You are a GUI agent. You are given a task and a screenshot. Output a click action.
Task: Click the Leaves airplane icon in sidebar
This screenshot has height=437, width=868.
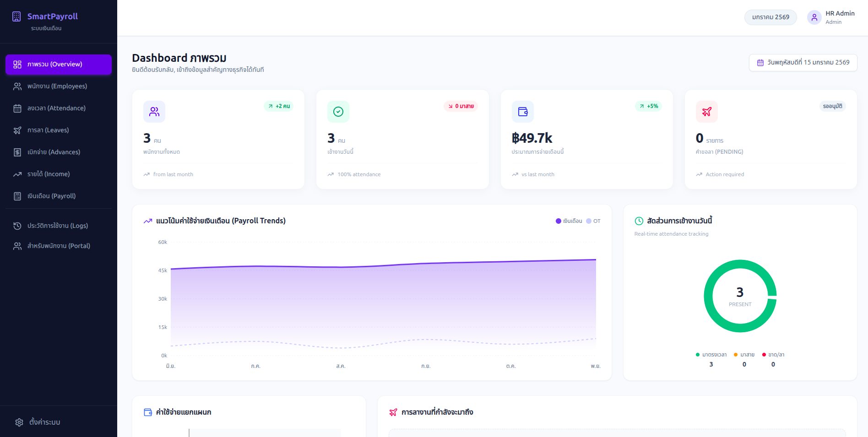click(x=17, y=130)
